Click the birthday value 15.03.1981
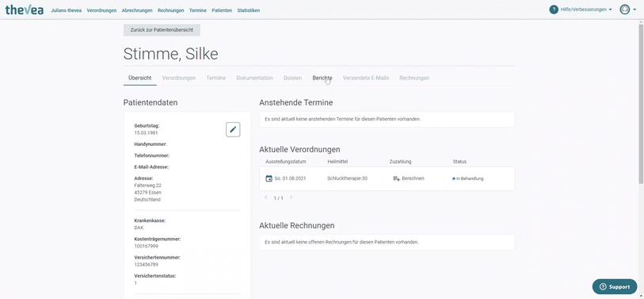 coord(146,132)
